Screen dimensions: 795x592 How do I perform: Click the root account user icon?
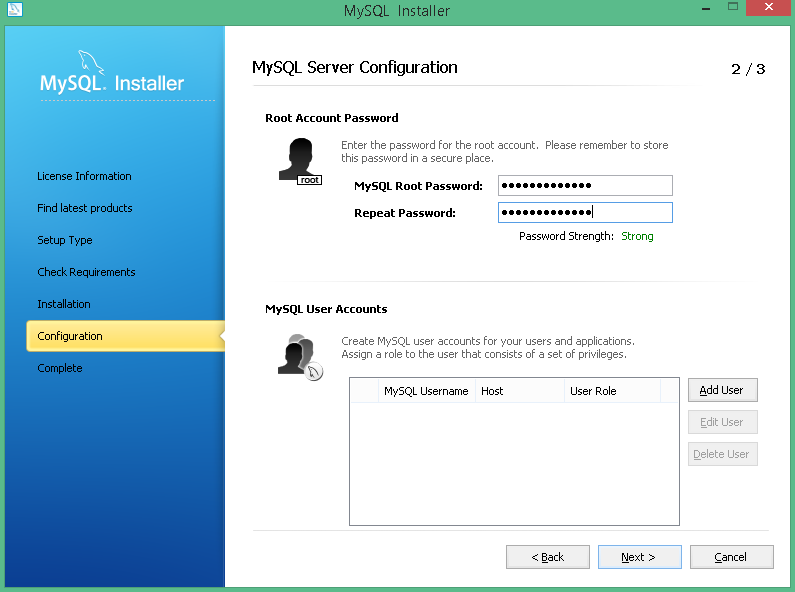pyautogui.click(x=300, y=161)
